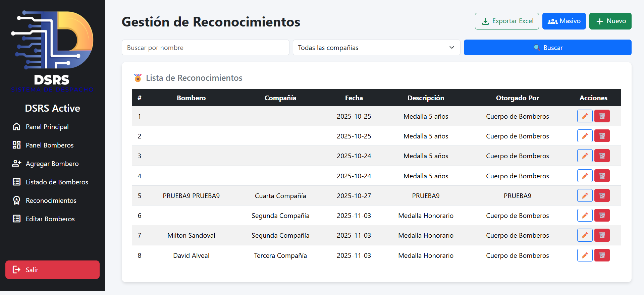Delete row 6 Medalla Honorario recognition

point(602,215)
